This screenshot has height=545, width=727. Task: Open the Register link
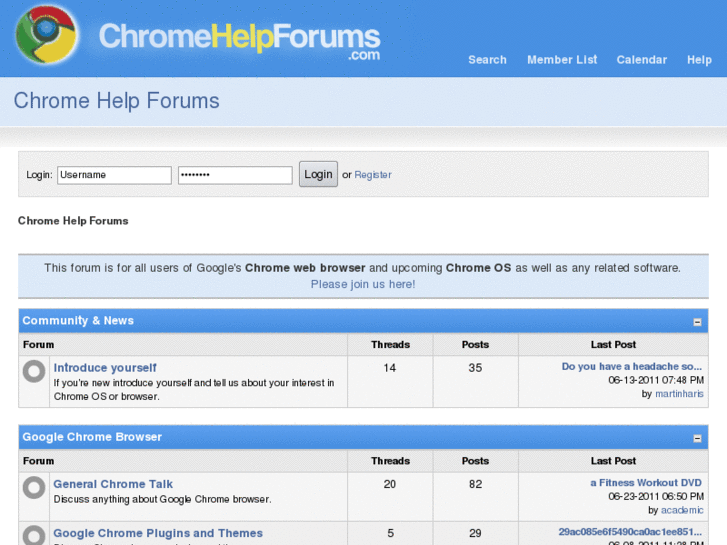pos(373,175)
